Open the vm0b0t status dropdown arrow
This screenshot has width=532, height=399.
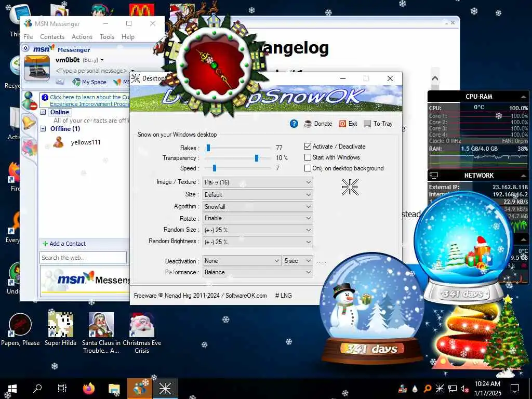[x=102, y=60]
